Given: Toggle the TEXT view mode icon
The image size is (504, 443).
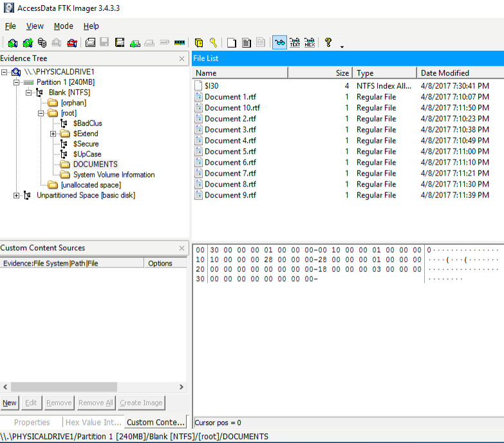Looking at the screenshot, I should click(295, 43).
